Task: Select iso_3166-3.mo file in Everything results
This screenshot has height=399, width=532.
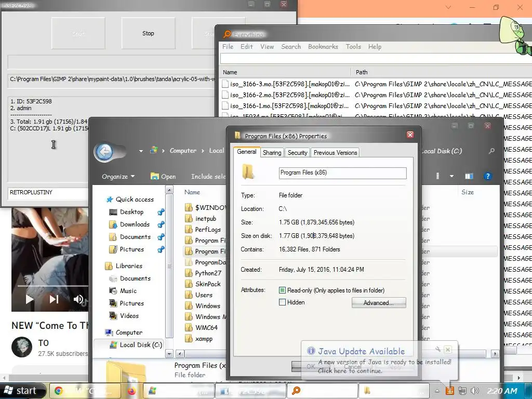Action: point(286,84)
